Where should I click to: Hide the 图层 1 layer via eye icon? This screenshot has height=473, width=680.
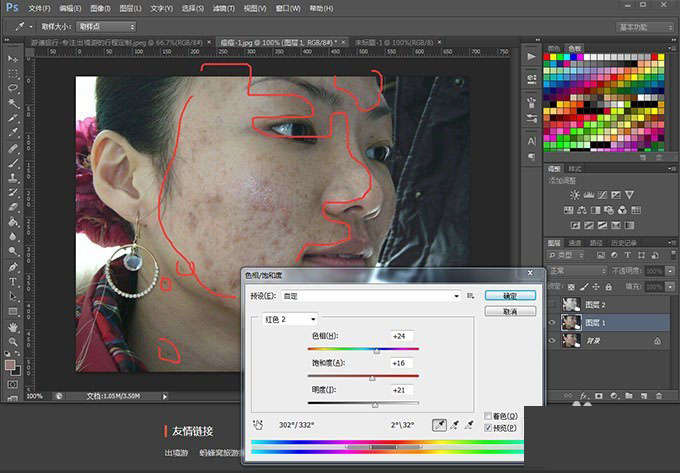click(x=553, y=322)
